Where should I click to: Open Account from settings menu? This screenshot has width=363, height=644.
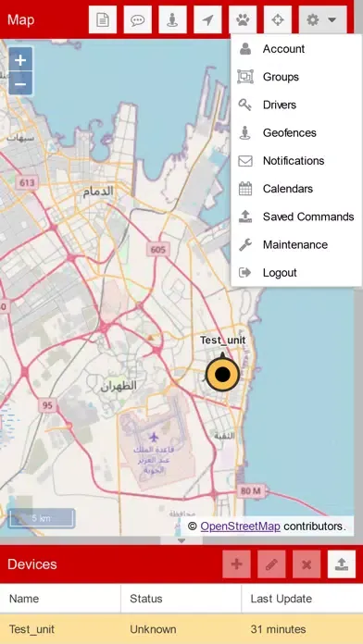click(296, 49)
